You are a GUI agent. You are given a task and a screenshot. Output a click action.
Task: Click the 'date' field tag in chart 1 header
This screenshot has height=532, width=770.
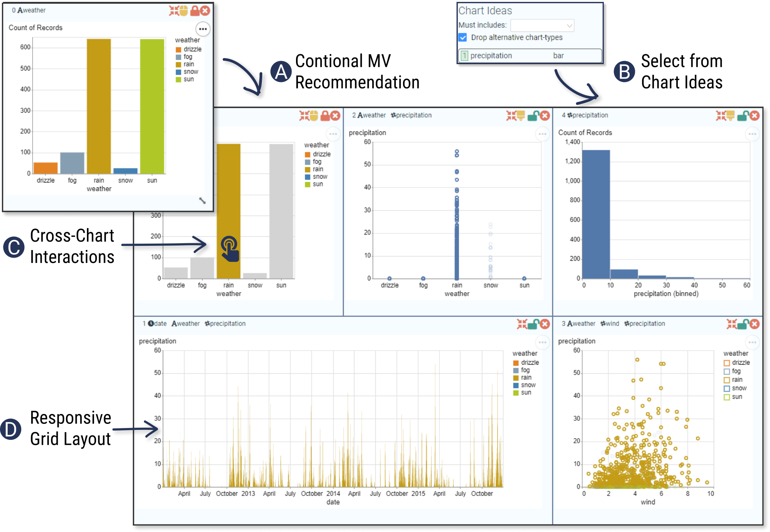pos(157,324)
